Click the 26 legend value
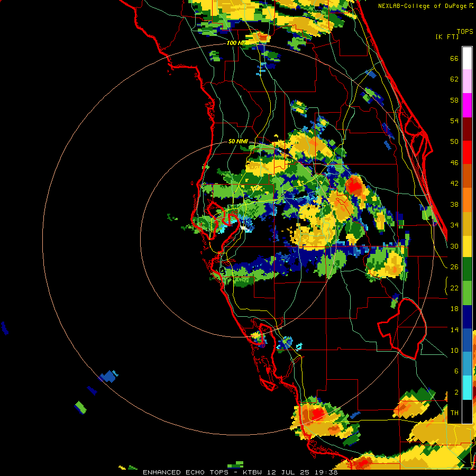The height and width of the screenshot is (476, 476). click(x=454, y=267)
